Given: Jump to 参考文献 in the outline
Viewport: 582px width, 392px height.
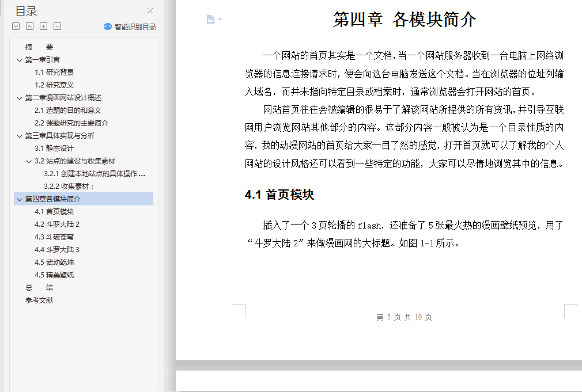Looking at the screenshot, I should (39, 300).
